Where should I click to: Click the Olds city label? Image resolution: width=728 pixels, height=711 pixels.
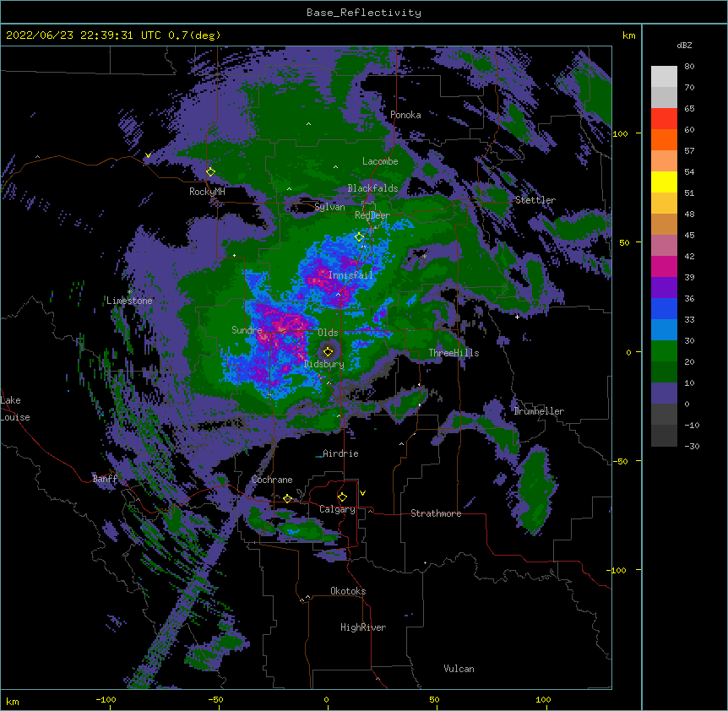click(x=328, y=333)
